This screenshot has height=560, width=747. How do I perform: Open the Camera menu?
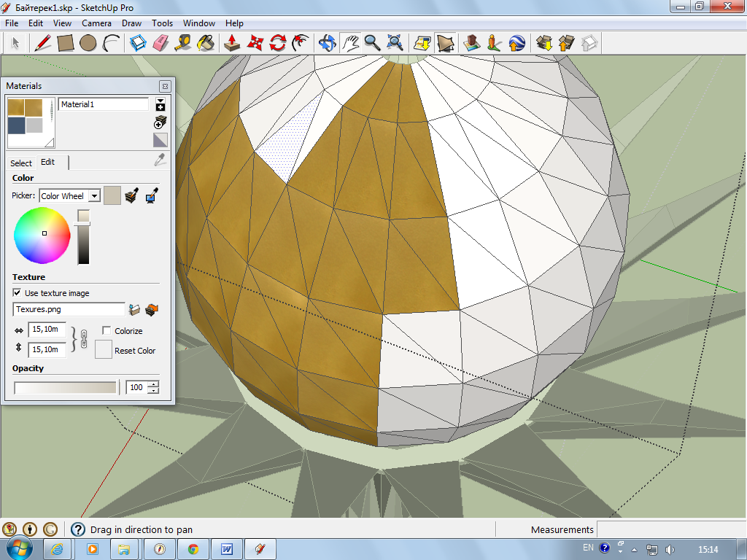click(96, 23)
